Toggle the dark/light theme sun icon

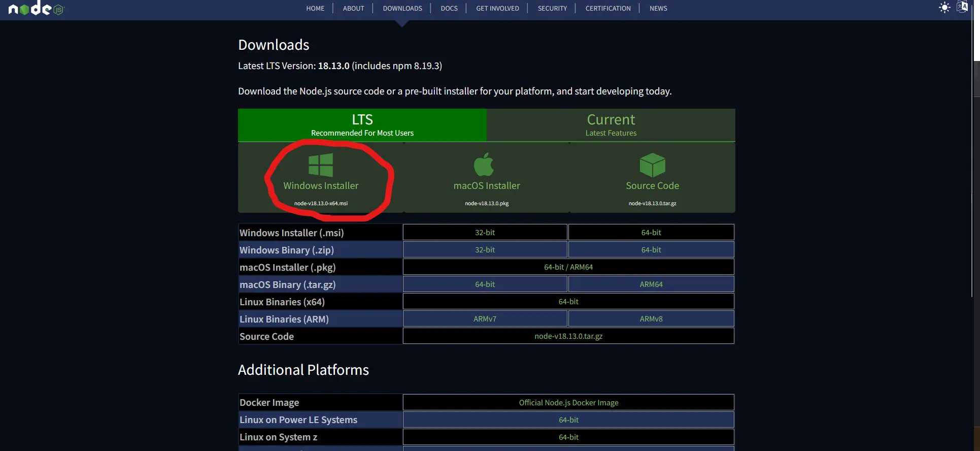pos(944,8)
